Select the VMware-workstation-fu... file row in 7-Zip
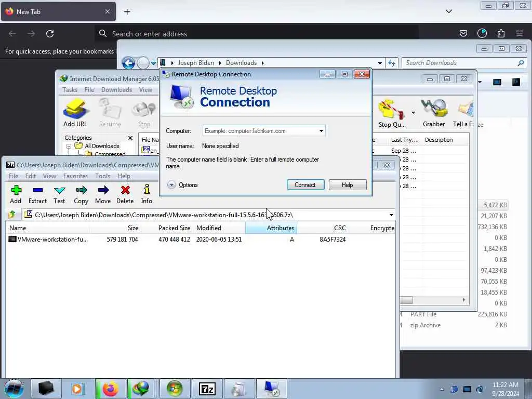This screenshot has width=532, height=399. point(200,240)
